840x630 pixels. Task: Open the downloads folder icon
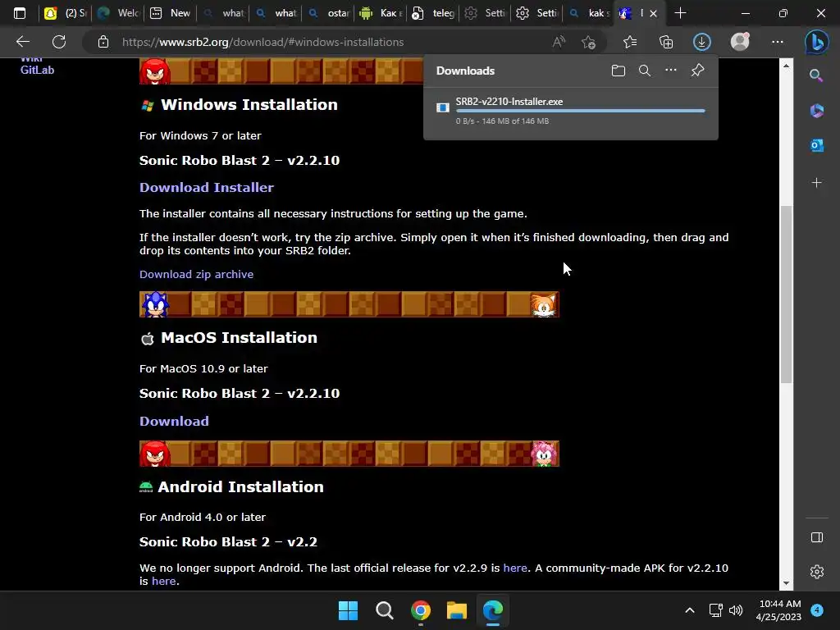(619, 71)
